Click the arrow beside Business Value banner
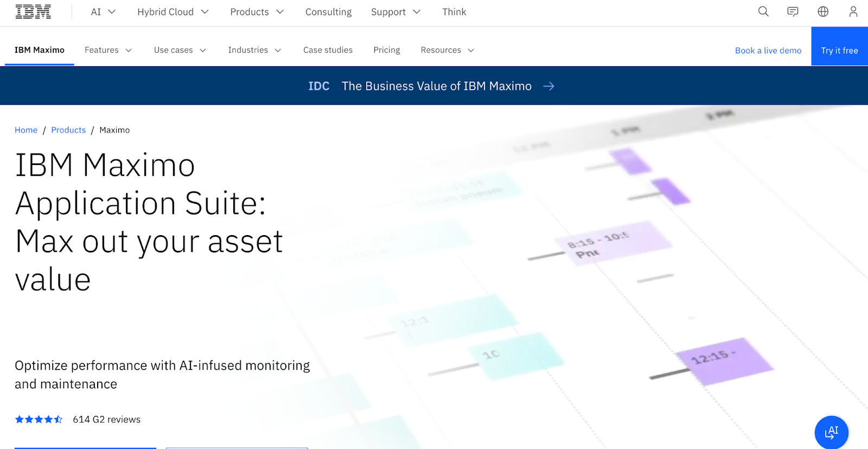868x449 pixels. (549, 86)
